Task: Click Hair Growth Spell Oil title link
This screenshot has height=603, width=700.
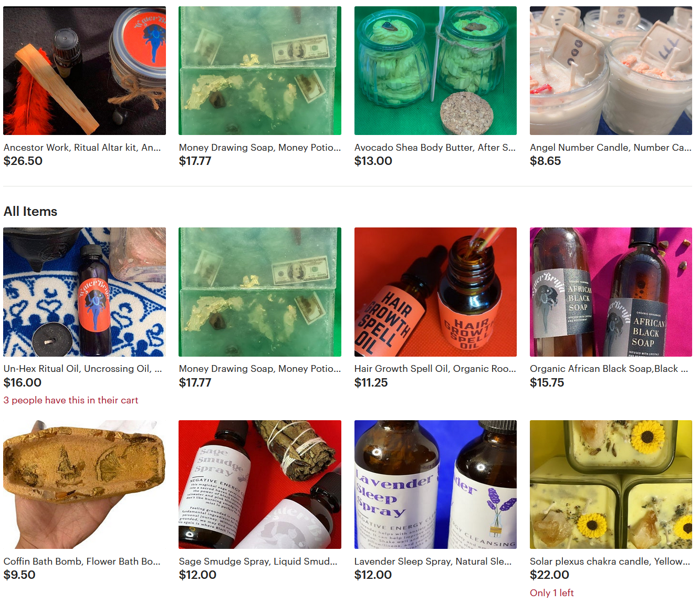Action: (435, 369)
